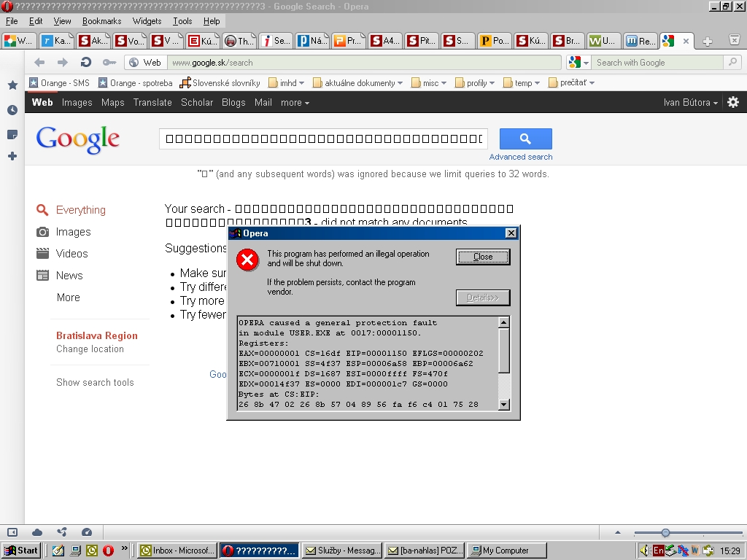Screen dimensions: 747x560
Task: Expand the misc bookmarks folder
Action: click(x=429, y=83)
